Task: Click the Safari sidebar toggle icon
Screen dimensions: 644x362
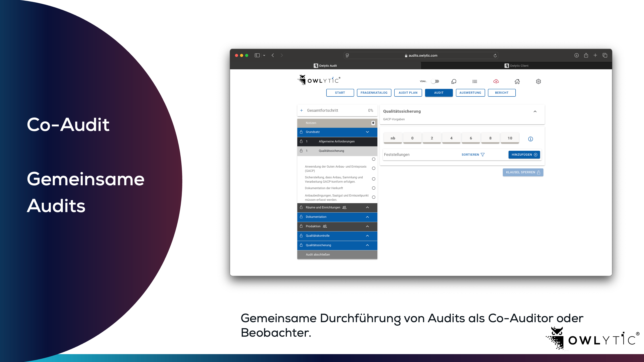Action: tap(257, 55)
